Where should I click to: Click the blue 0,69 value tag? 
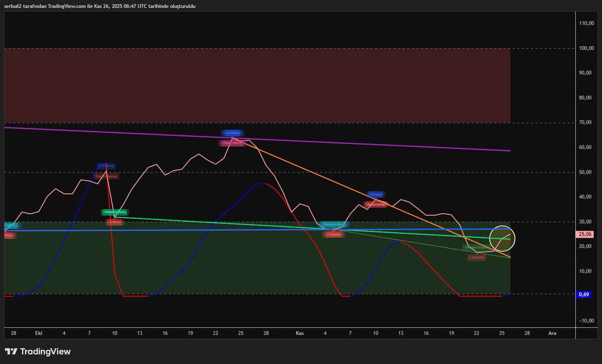[584, 294]
